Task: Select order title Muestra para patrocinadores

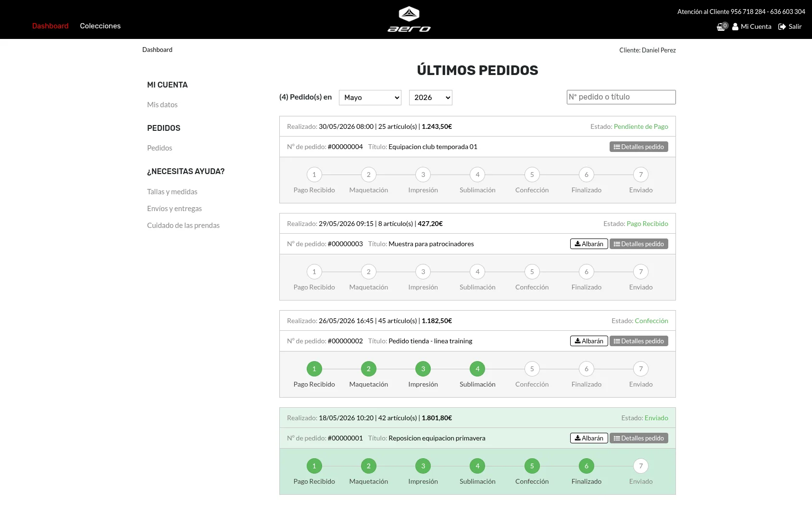Action: (x=431, y=244)
